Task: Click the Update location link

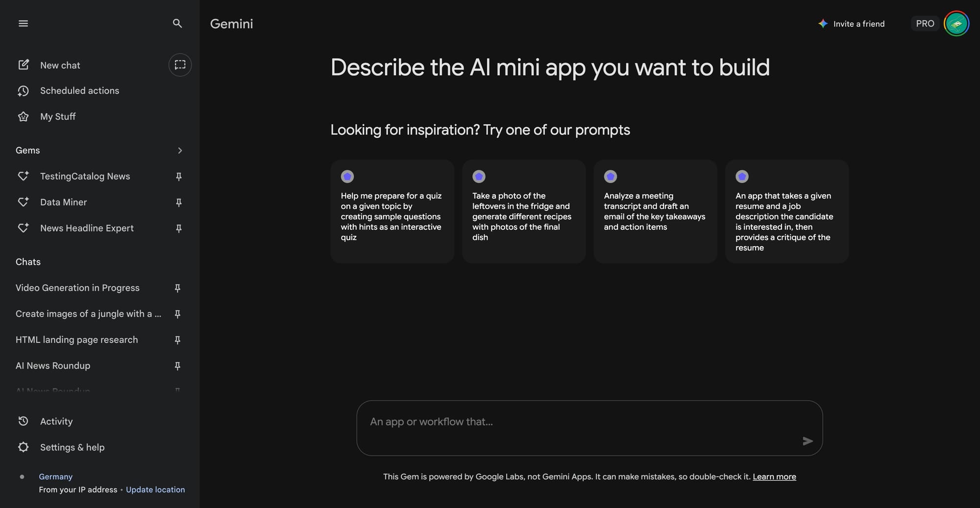Action: [x=155, y=489]
